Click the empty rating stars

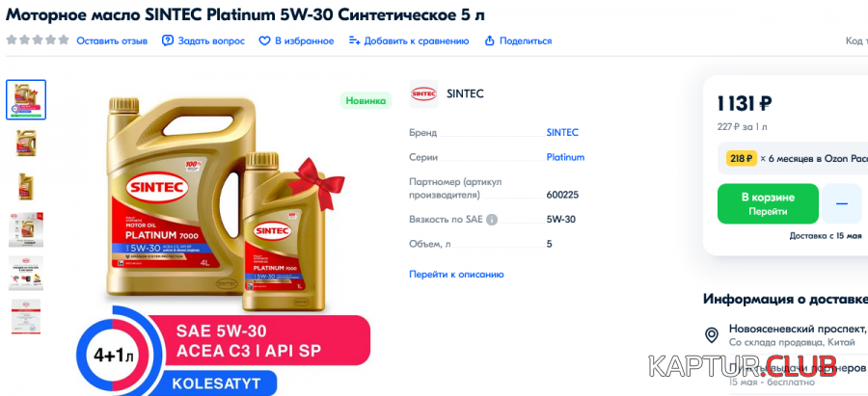pos(38,40)
